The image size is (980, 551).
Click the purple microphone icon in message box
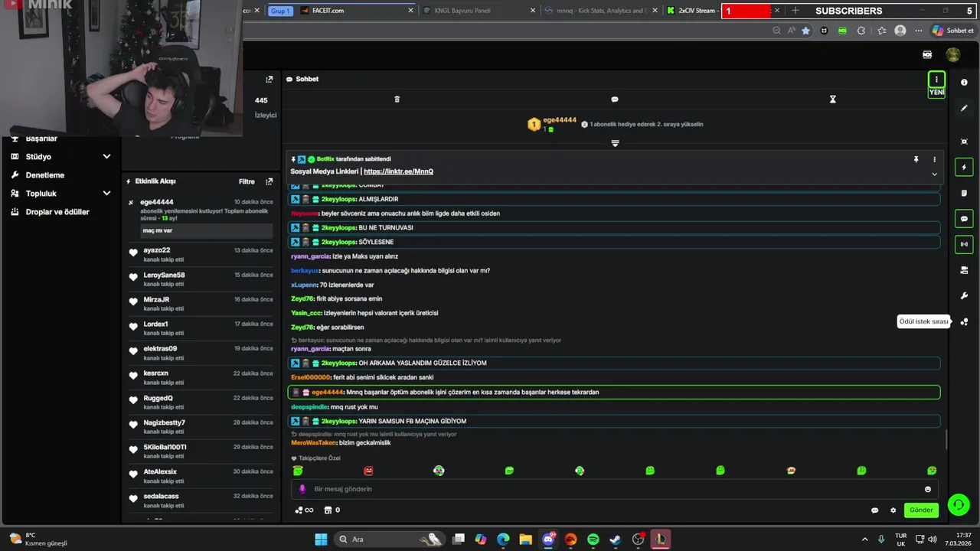[x=302, y=489]
